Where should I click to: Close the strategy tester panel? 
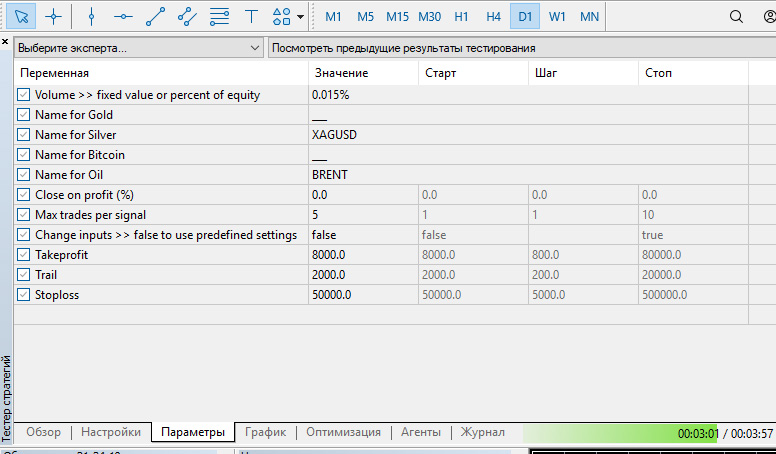(x=5, y=42)
